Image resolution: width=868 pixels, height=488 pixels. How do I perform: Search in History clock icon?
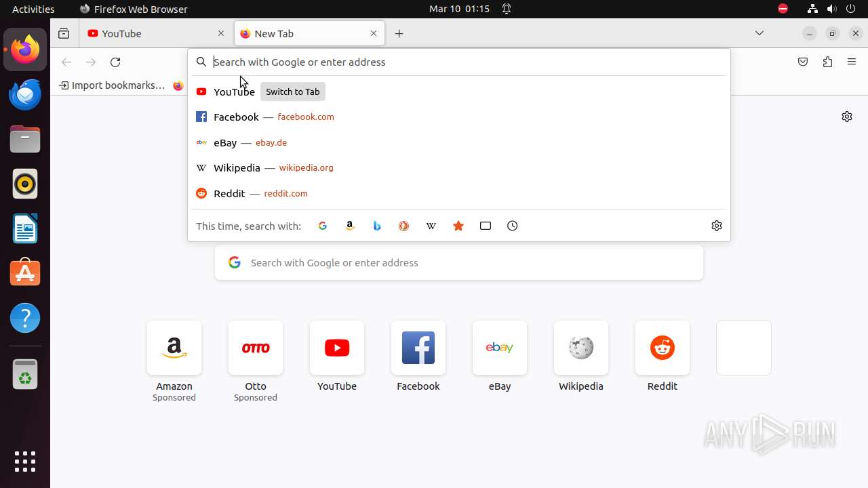coord(513,226)
